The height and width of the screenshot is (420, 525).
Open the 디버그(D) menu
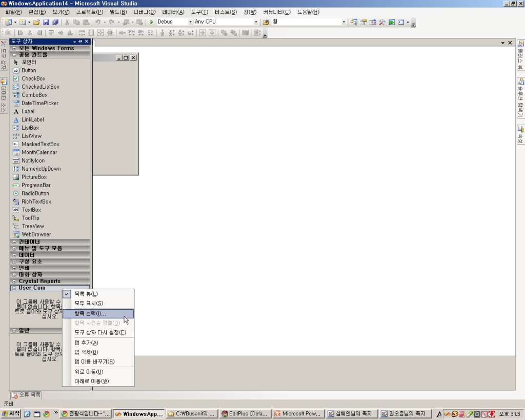(145, 12)
